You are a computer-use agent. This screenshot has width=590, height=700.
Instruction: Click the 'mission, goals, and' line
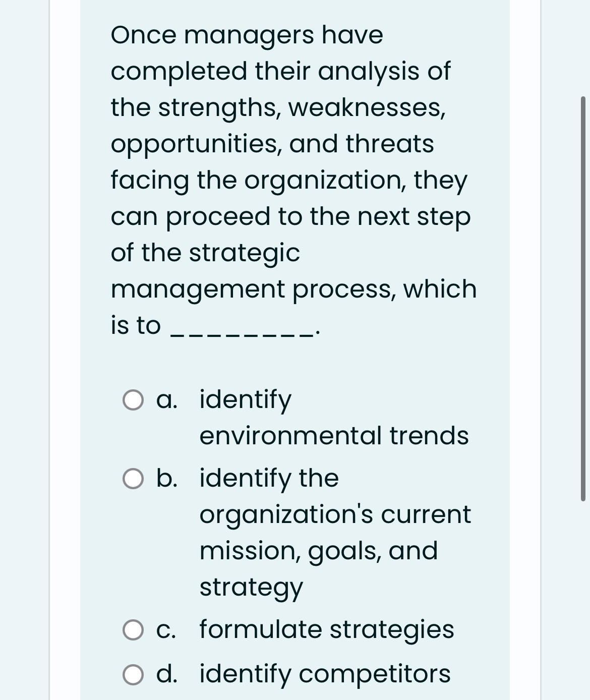pyautogui.click(x=319, y=551)
